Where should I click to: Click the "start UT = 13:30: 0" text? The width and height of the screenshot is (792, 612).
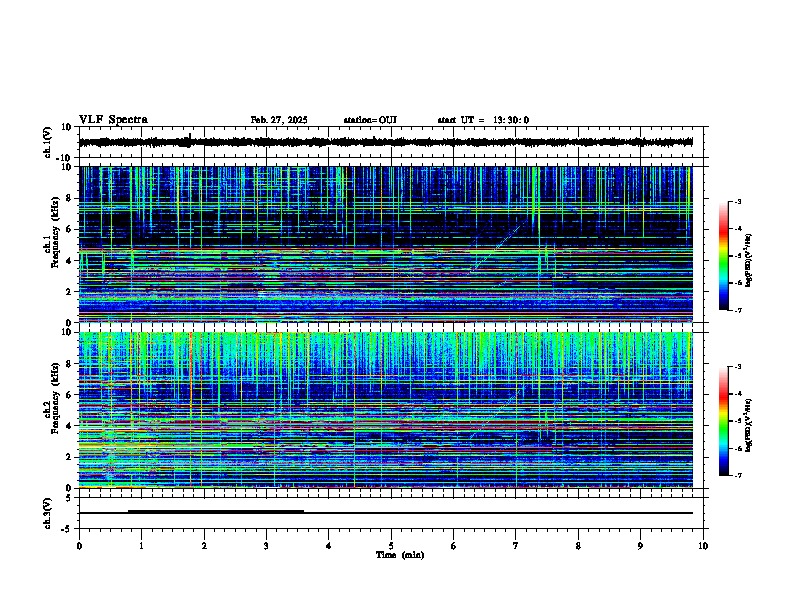[483, 120]
